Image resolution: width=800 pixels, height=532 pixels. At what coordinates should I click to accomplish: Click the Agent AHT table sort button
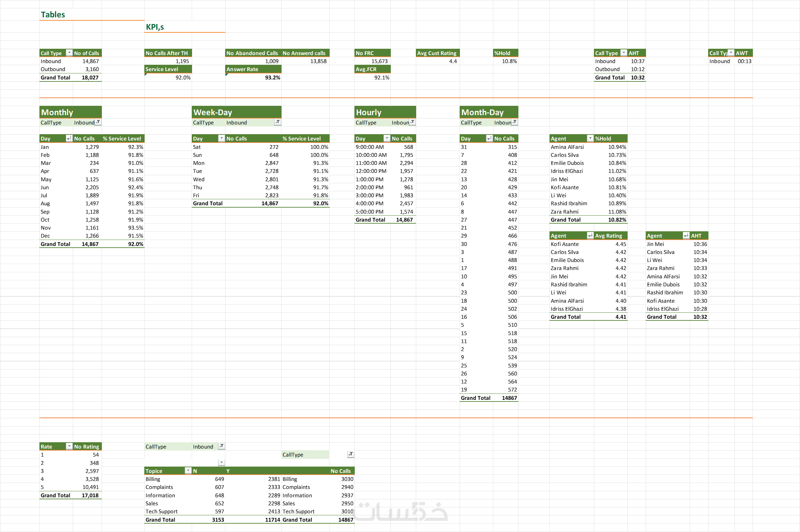pos(686,236)
